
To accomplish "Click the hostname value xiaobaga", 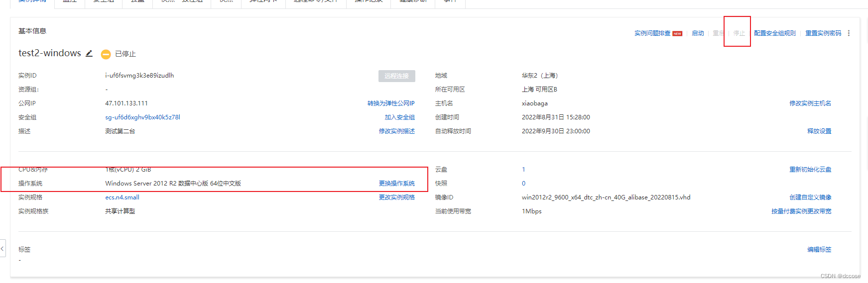I will (x=534, y=103).
